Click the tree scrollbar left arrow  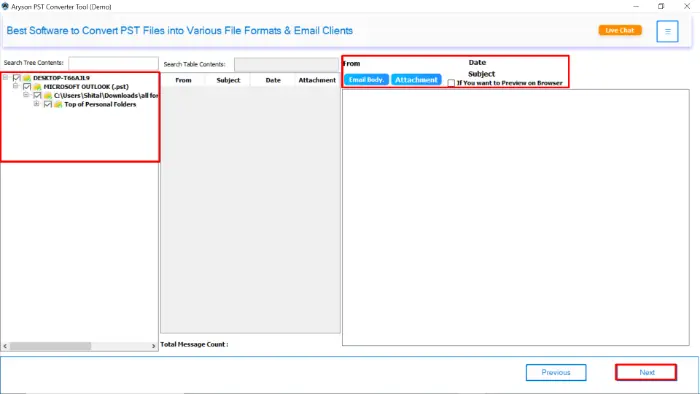point(5,346)
